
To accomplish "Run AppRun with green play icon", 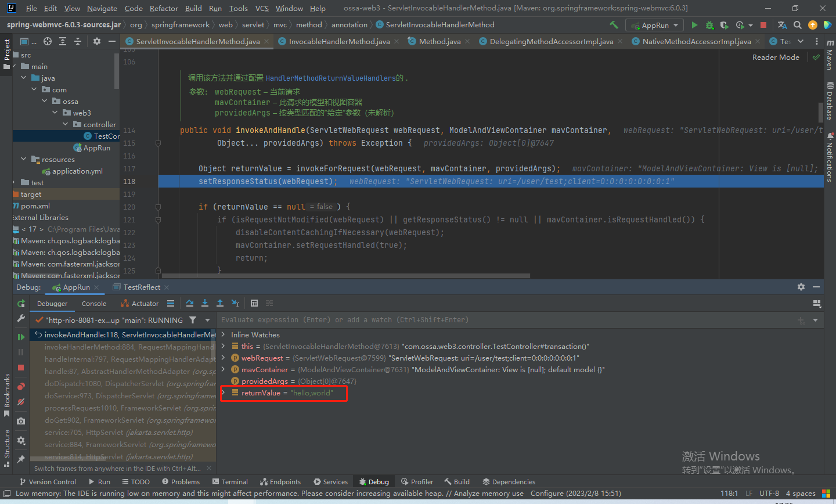I will coord(694,25).
